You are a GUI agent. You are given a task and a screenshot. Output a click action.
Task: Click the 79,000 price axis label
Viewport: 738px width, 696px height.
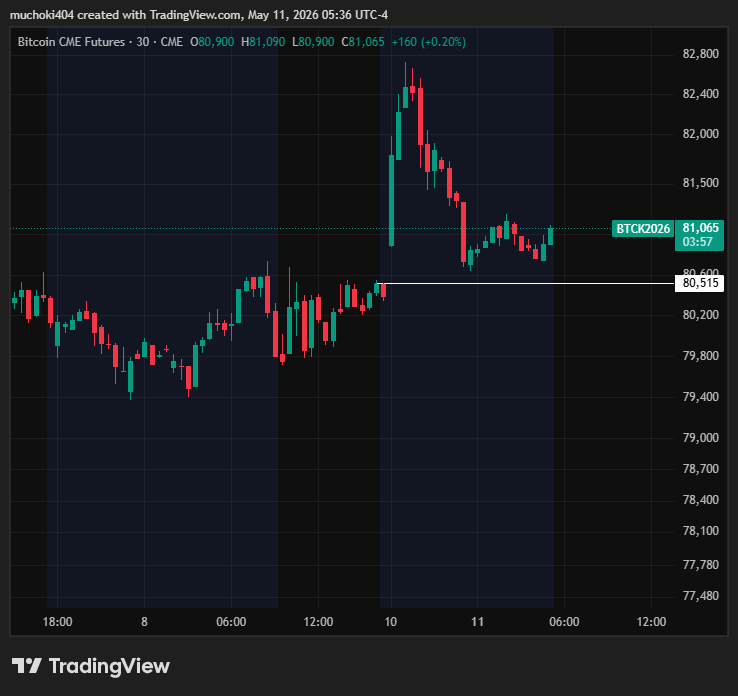(701, 438)
